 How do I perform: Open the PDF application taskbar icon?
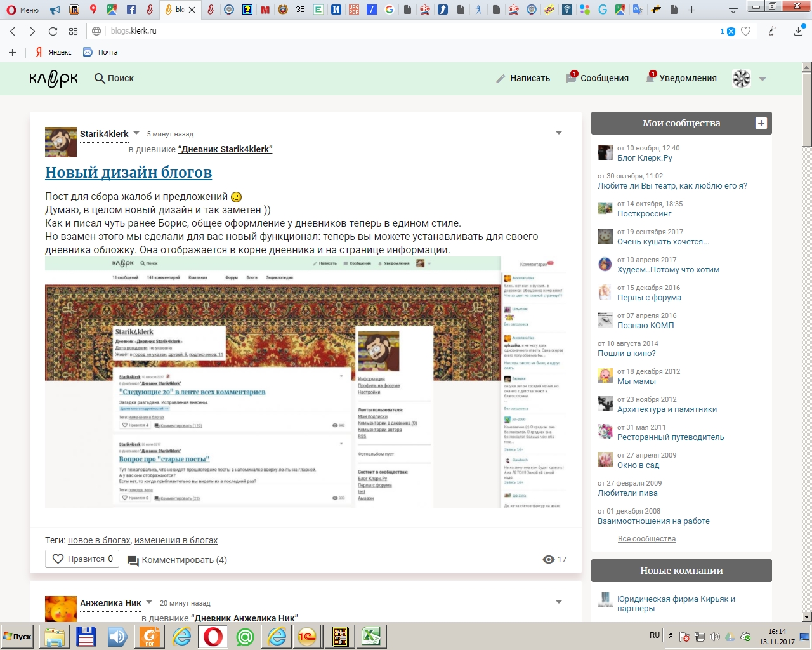(150, 637)
